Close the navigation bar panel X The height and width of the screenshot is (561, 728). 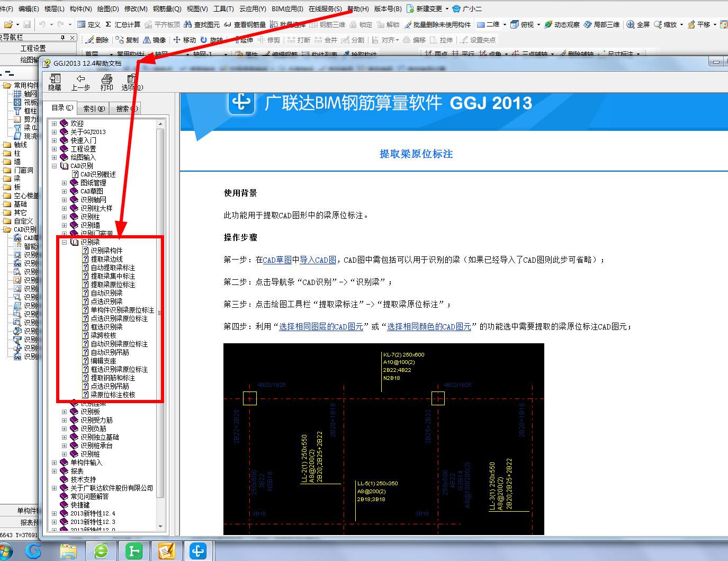pyautogui.click(x=73, y=38)
